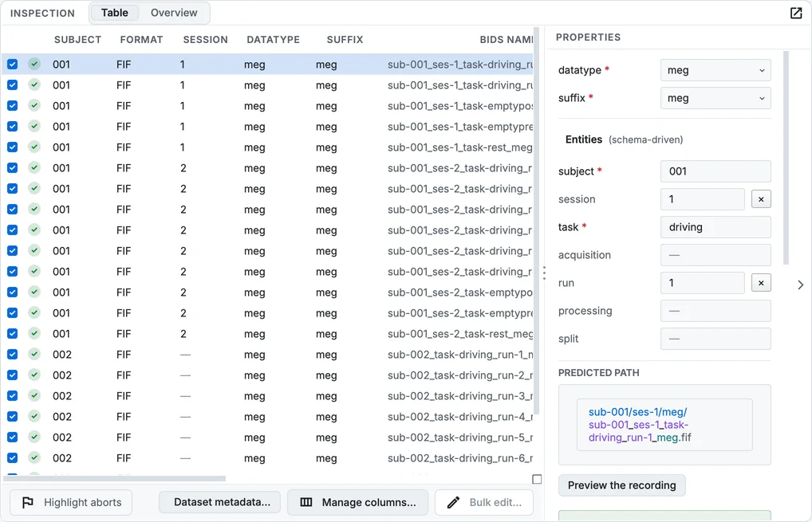Click the status check icon for sub-002_task-driving_run-3 row

(34, 395)
